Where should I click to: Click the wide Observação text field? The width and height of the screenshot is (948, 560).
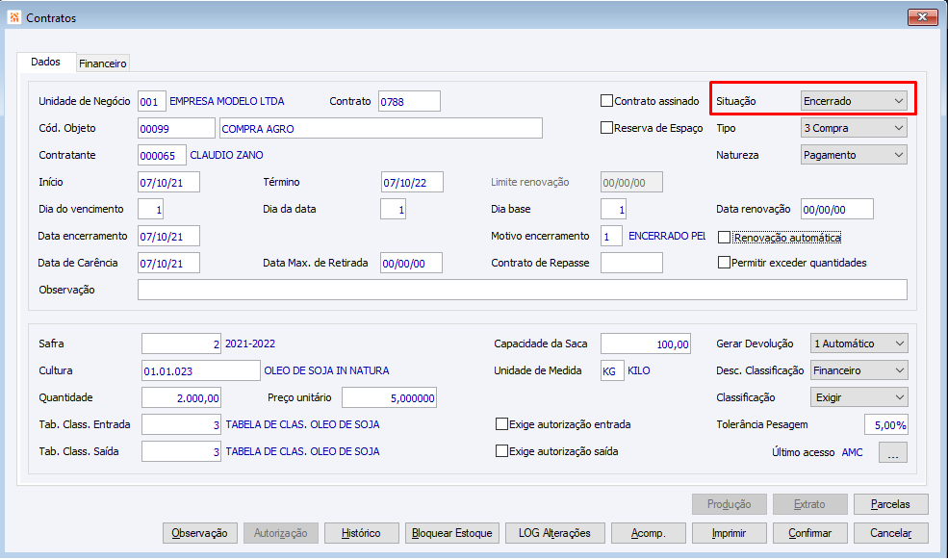click(523, 289)
